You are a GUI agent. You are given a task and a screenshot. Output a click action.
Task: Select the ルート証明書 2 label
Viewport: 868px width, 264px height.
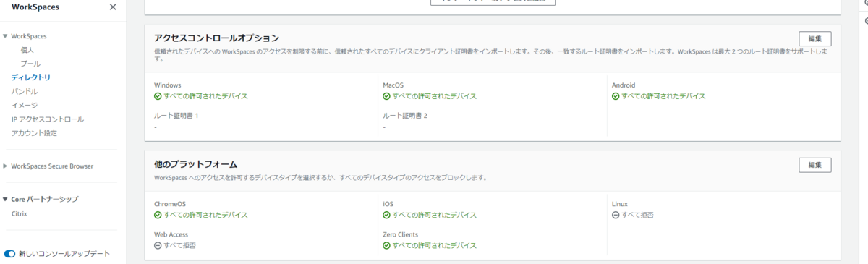(x=404, y=116)
